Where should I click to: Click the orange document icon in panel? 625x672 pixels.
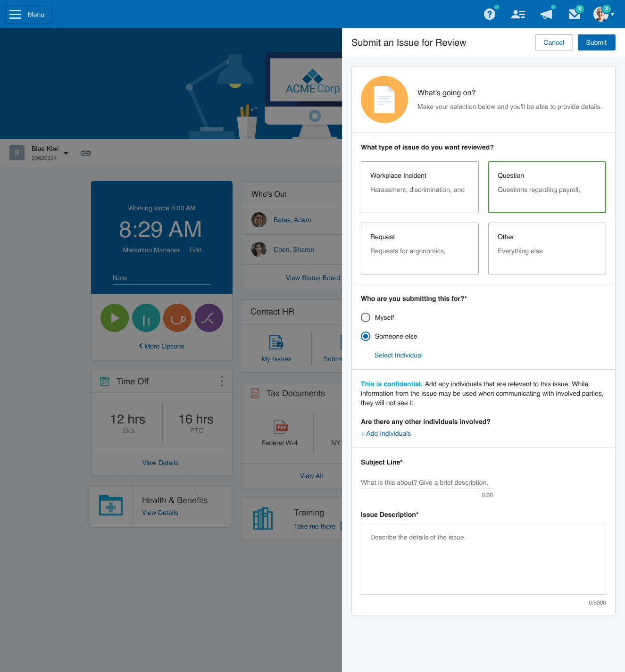tap(384, 100)
